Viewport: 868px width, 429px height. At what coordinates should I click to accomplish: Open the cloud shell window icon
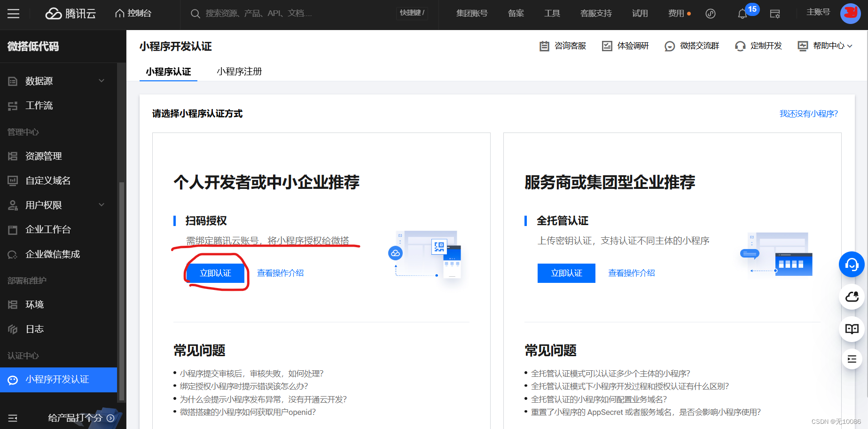click(x=775, y=14)
